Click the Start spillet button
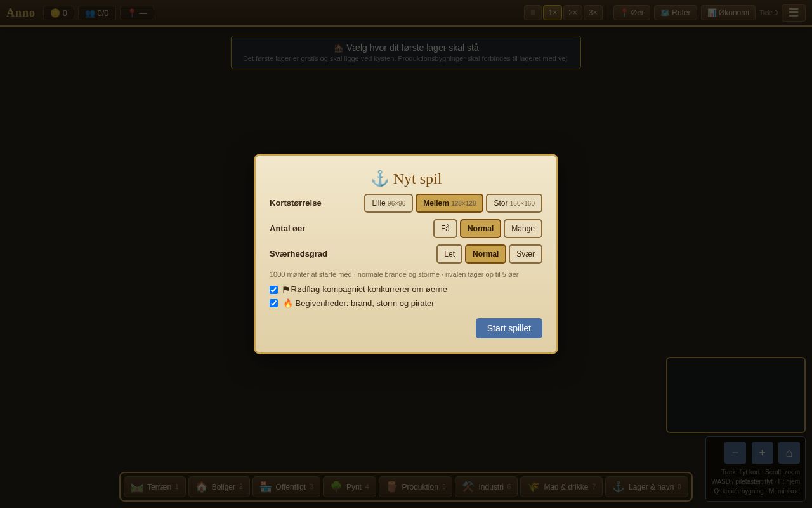Viewport: 812px width, 508px height. tap(509, 328)
